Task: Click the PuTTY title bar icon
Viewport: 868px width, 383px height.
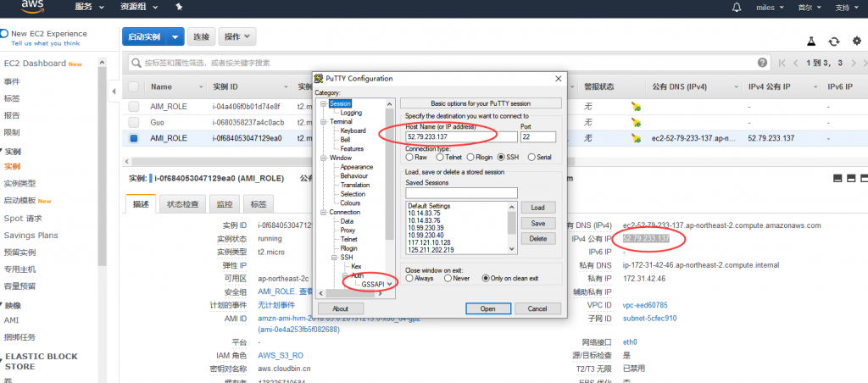Action: click(319, 78)
